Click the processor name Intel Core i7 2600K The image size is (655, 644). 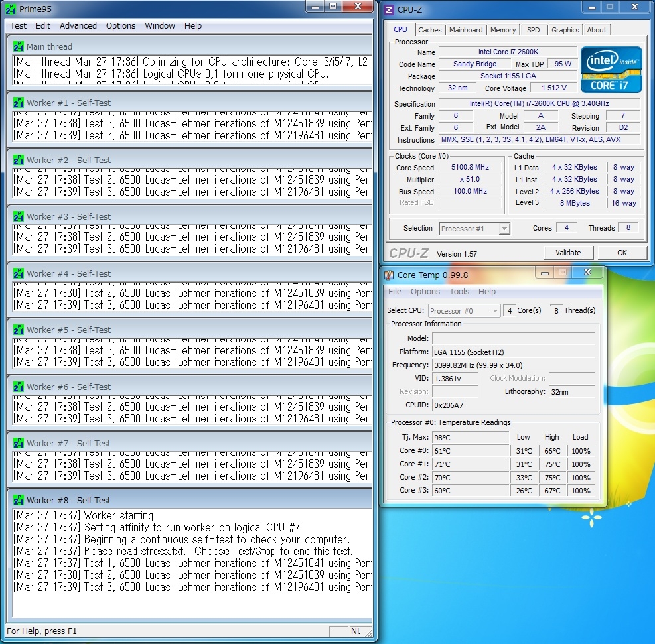[x=508, y=52]
